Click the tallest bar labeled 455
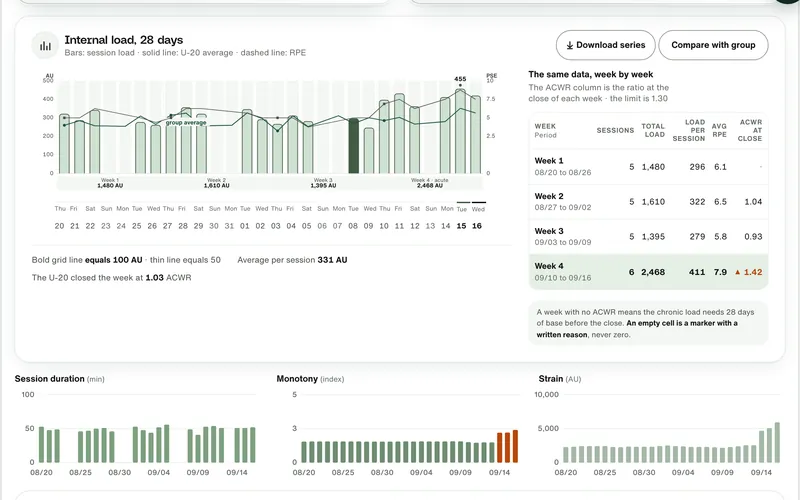Image resolution: width=800 pixels, height=500 pixels. (x=460, y=131)
